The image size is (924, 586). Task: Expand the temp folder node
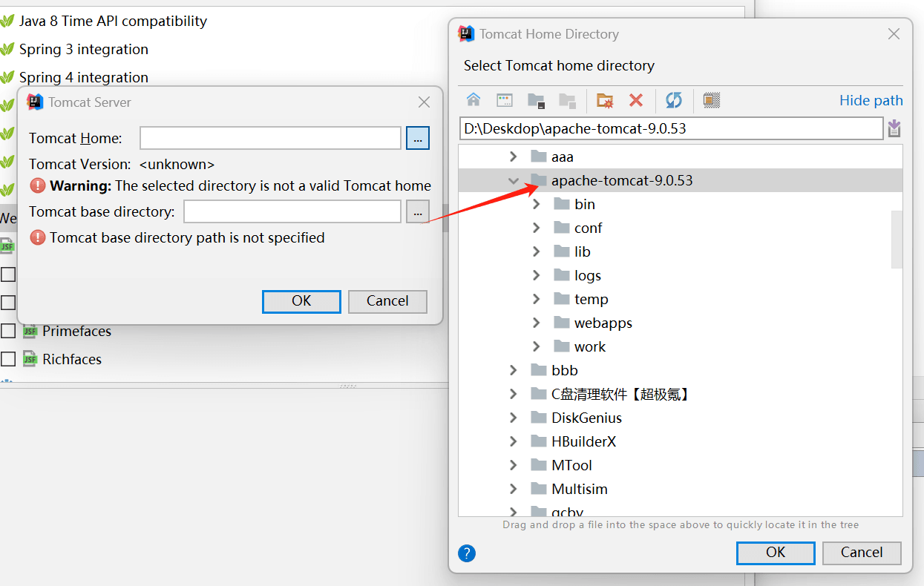tap(537, 299)
